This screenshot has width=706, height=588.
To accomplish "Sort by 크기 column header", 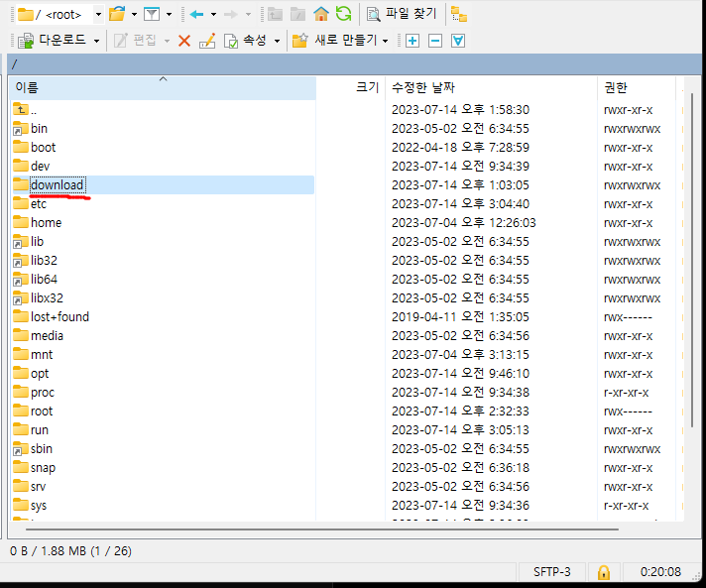I will 351,87.
